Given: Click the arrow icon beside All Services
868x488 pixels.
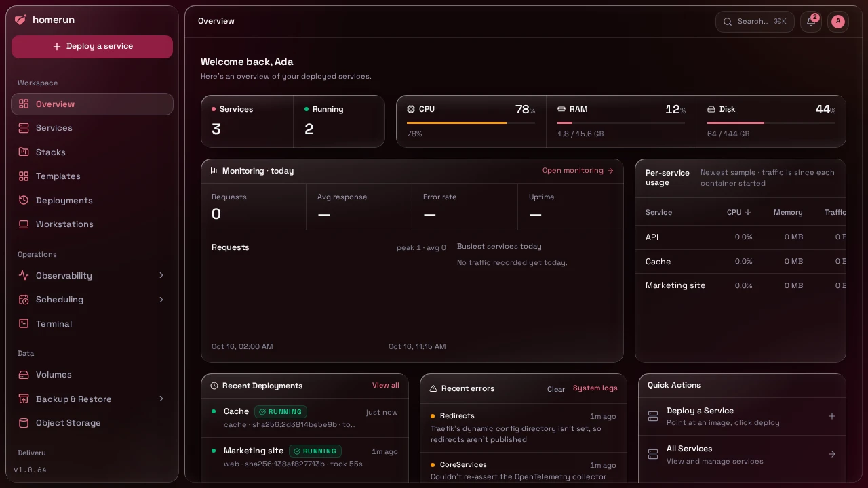Looking at the screenshot, I should pyautogui.click(x=832, y=454).
